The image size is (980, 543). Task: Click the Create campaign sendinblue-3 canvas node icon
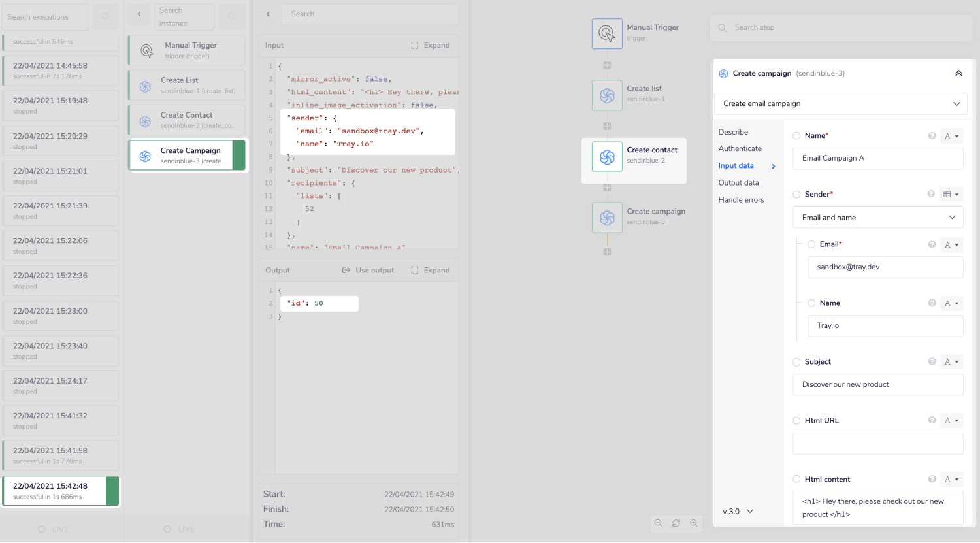click(x=607, y=218)
